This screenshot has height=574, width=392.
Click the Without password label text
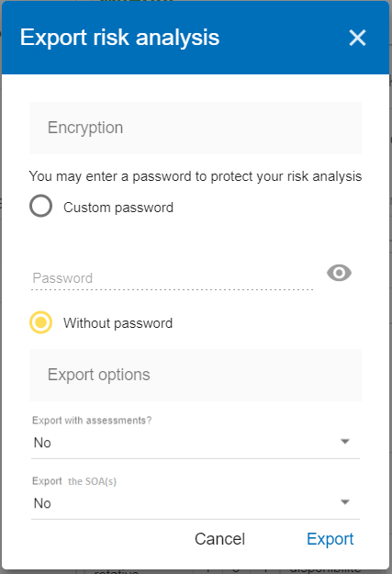click(x=118, y=323)
